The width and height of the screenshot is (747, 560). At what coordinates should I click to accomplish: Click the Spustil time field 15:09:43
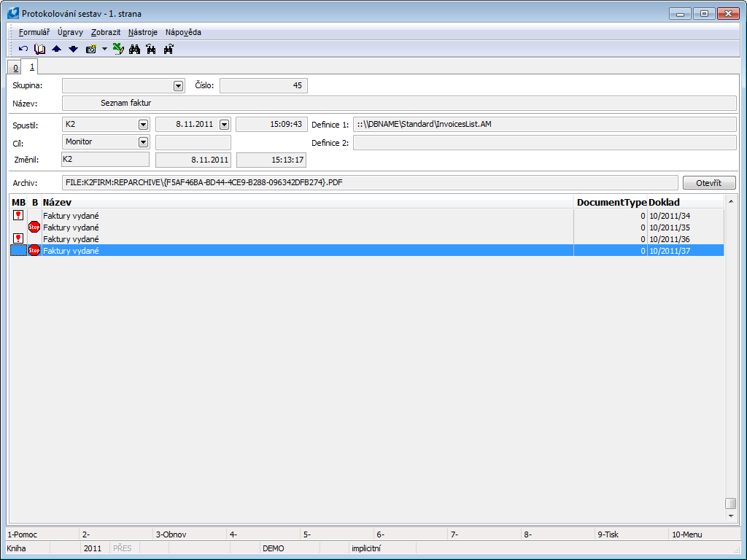[x=271, y=124]
